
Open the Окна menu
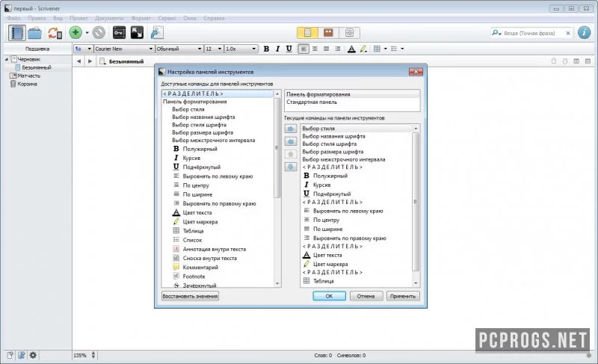(x=190, y=18)
